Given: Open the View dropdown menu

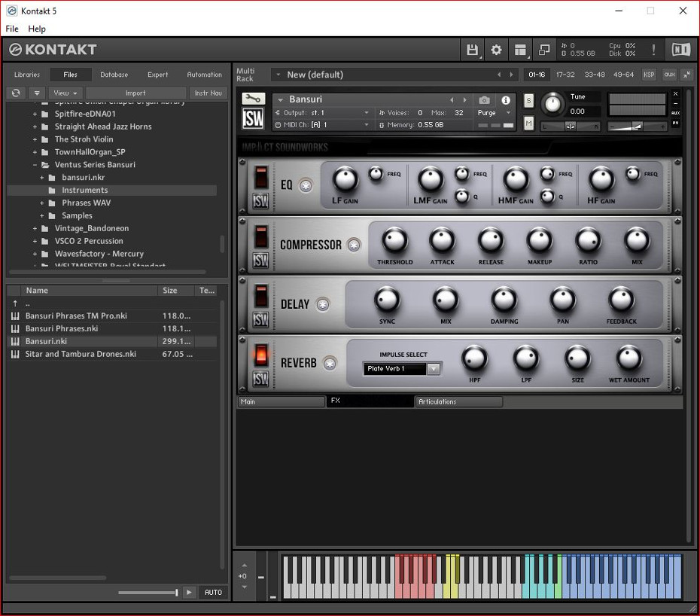Looking at the screenshot, I should pyautogui.click(x=65, y=93).
